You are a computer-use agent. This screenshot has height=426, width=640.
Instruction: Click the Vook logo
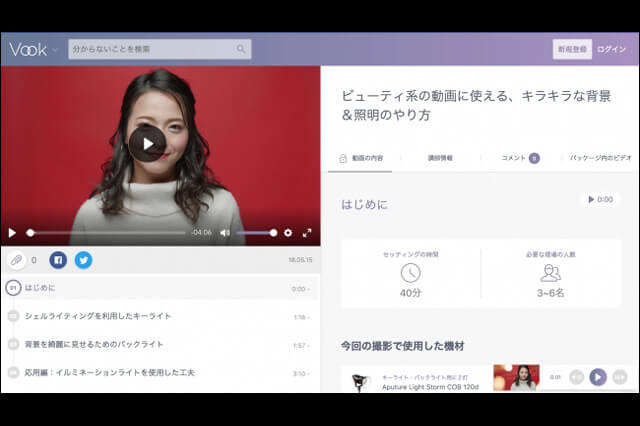28,49
